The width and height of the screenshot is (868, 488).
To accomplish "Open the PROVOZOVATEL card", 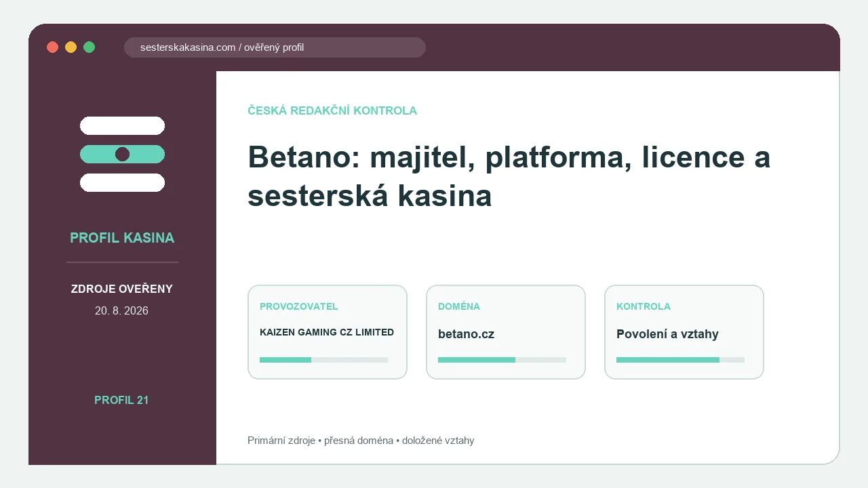I will 328,332.
